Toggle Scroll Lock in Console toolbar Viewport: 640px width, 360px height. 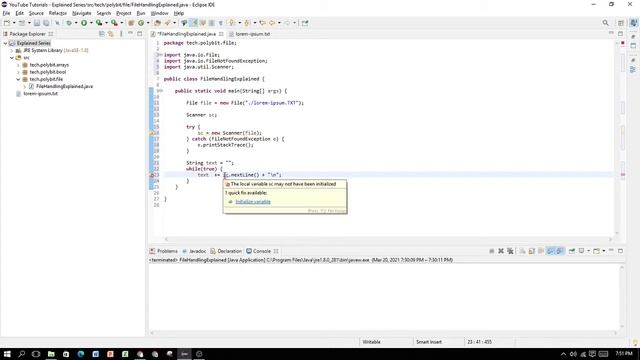coord(531,251)
